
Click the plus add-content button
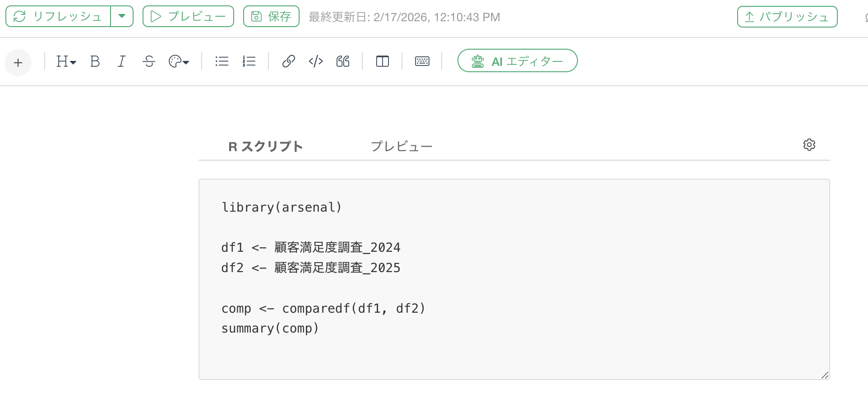tap(18, 62)
